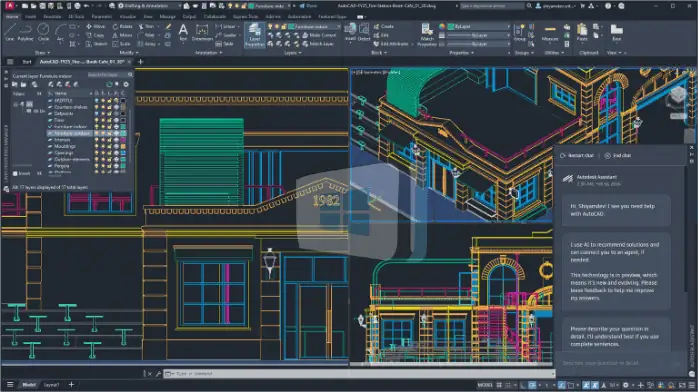Toggle freeze sun for Pergola layer
This screenshot has width=698, height=392.
click(103, 166)
